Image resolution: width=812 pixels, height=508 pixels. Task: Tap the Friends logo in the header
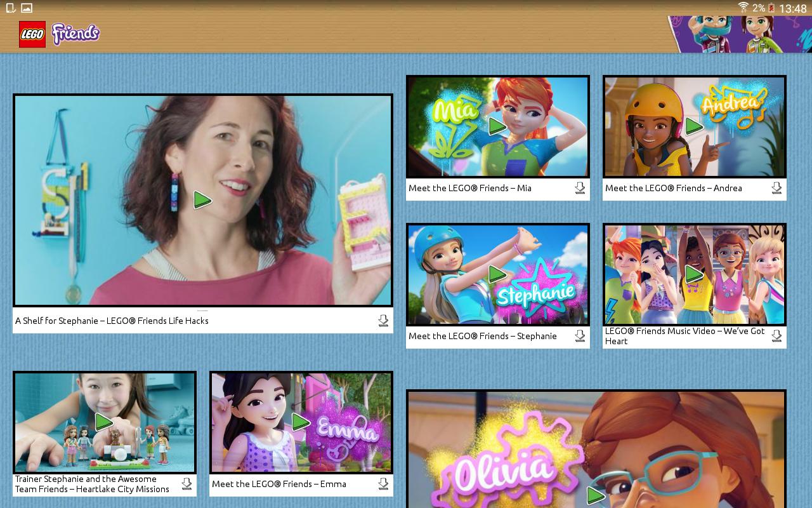click(x=75, y=34)
